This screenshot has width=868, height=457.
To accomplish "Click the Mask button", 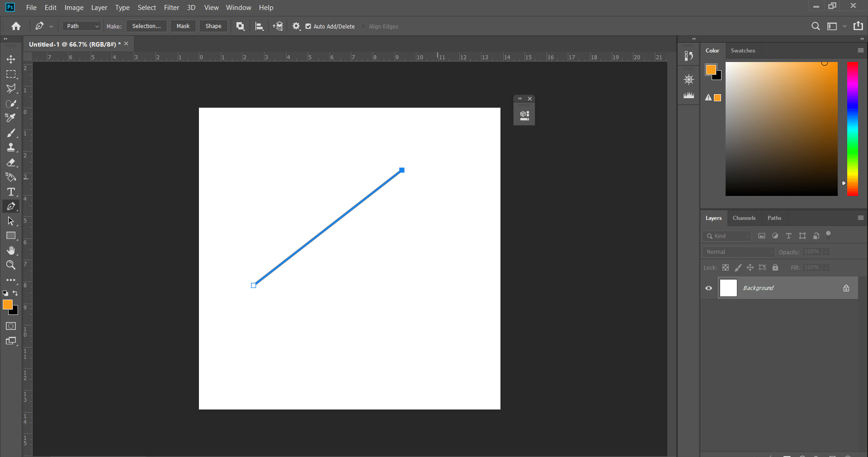I will pos(183,26).
